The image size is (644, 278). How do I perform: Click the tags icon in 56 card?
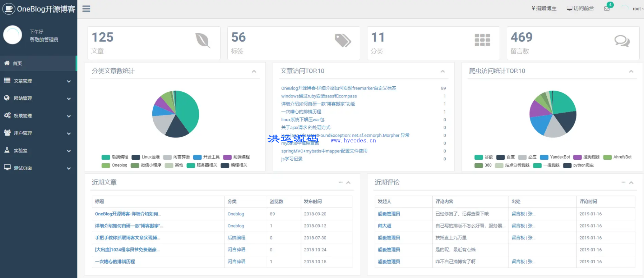tap(343, 40)
